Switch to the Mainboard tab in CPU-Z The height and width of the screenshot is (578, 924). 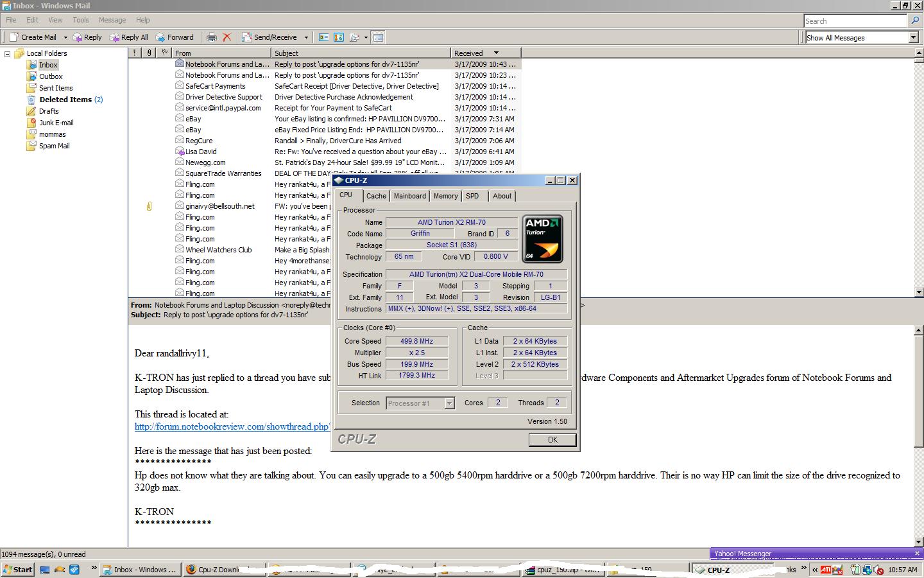409,196
